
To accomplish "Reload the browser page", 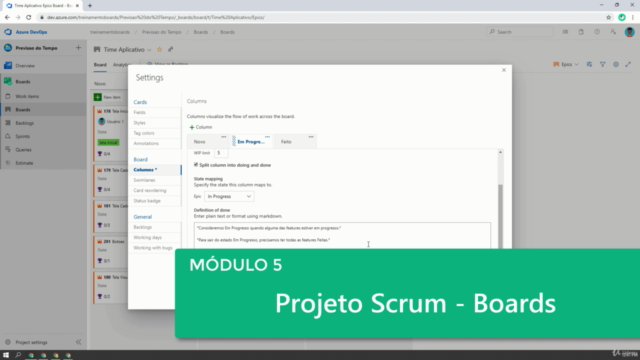I will pos(29,17).
